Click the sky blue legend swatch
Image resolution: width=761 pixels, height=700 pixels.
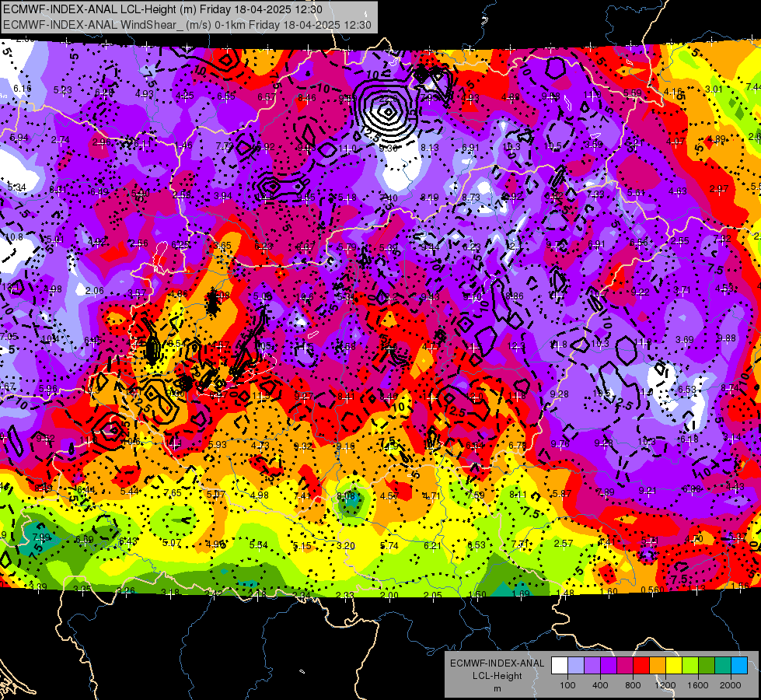739,666
